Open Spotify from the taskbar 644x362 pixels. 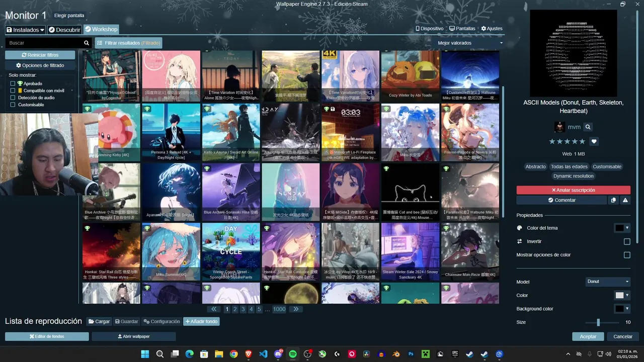[x=293, y=354]
